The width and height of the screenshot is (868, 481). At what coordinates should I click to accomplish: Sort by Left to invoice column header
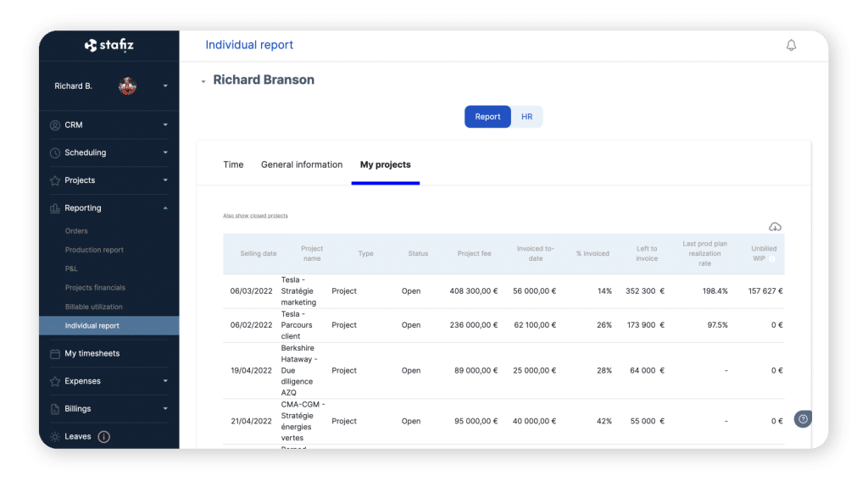pos(647,254)
